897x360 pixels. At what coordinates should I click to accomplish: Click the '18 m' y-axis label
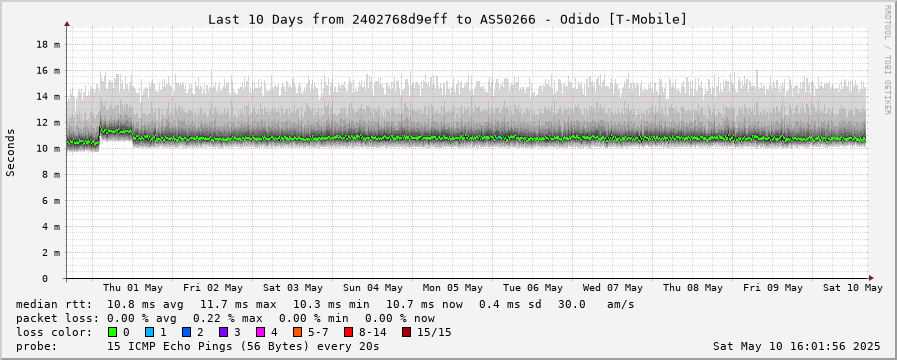tap(48, 45)
